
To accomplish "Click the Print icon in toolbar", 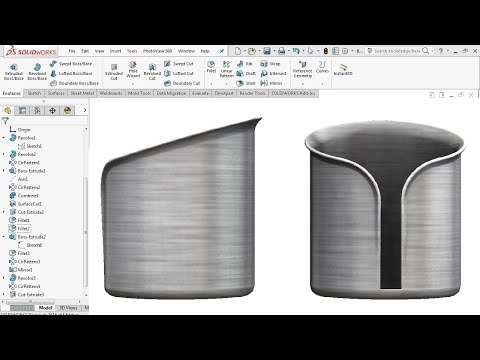I will coord(282,51).
